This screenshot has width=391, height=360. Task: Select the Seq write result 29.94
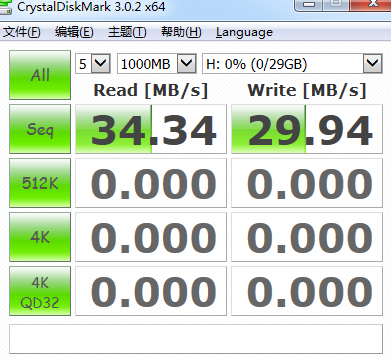(x=307, y=129)
